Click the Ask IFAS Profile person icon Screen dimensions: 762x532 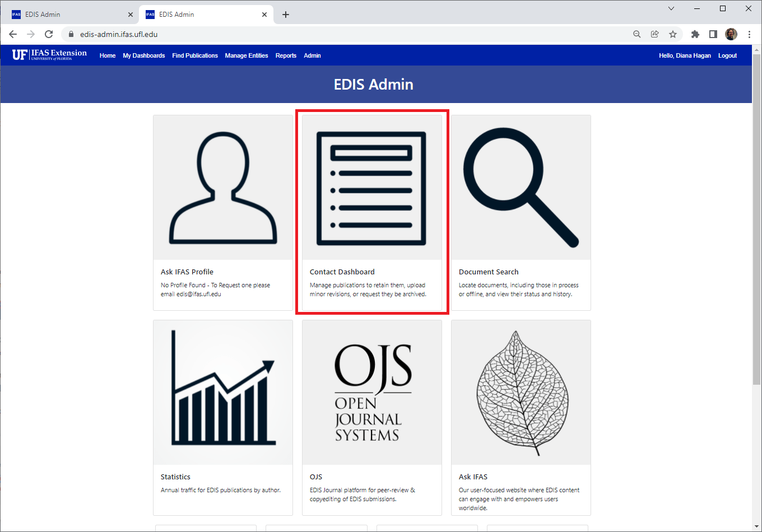pyautogui.click(x=223, y=188)
